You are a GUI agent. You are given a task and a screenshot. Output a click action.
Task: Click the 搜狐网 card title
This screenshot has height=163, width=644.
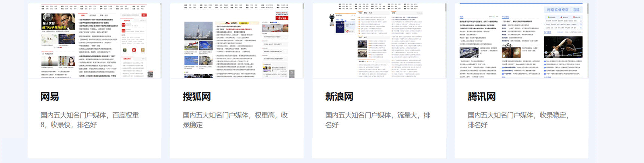click(197, 97)
